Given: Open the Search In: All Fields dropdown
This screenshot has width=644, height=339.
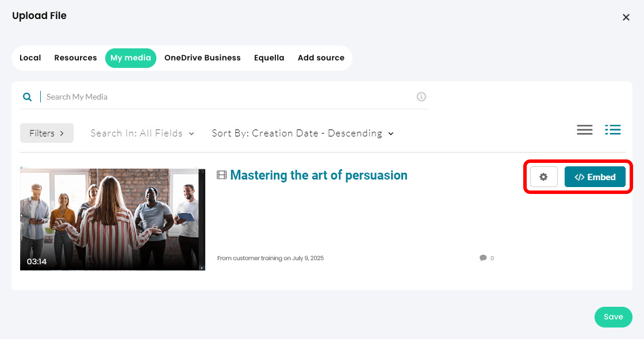Looking at the screenshot, I should (142, 133).
